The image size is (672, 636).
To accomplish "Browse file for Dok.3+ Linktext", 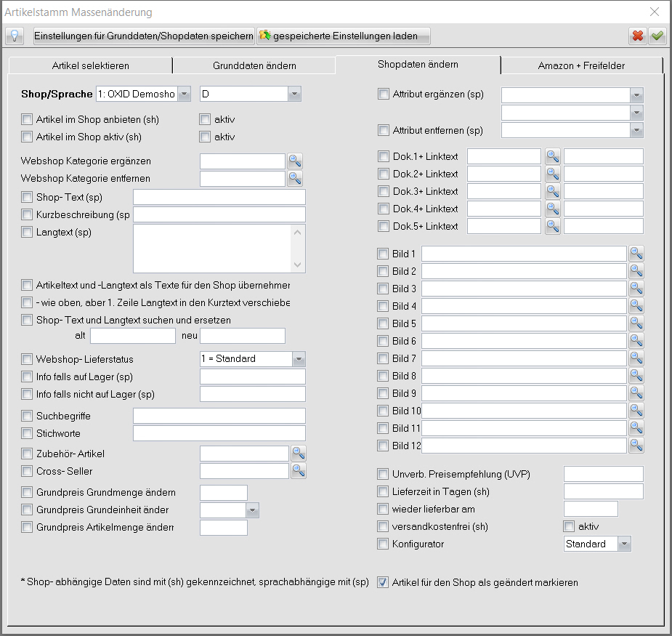I will (x=553, y=191).
